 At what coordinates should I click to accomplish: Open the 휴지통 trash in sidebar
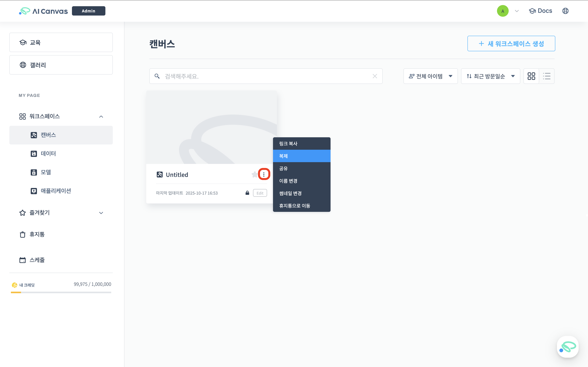37,235
